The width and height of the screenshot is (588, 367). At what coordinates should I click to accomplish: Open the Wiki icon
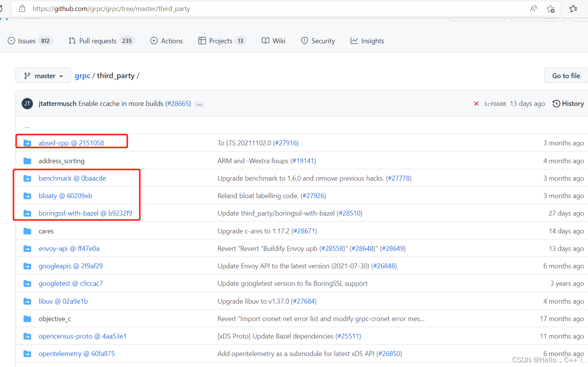tap(265, 41)
